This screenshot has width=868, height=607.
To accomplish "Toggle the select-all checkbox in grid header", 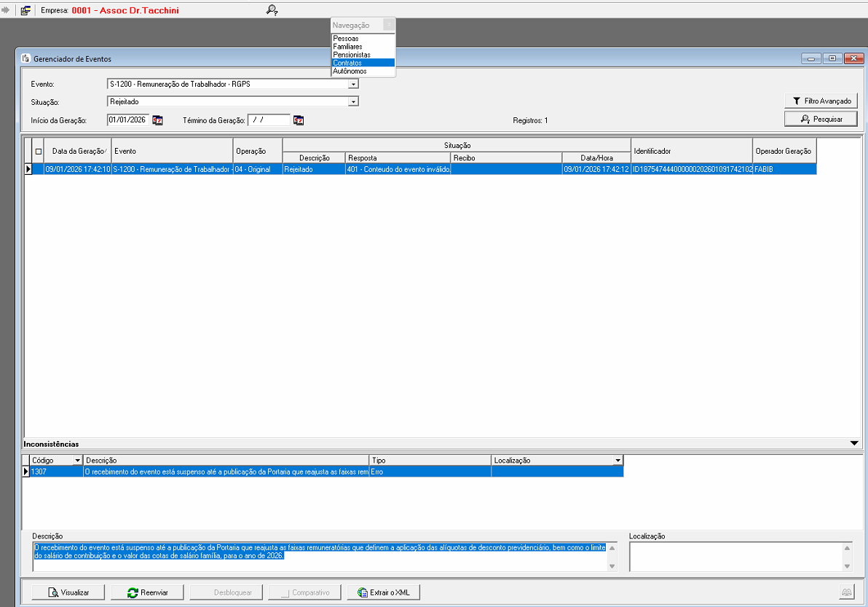I will tap(39, 152).
